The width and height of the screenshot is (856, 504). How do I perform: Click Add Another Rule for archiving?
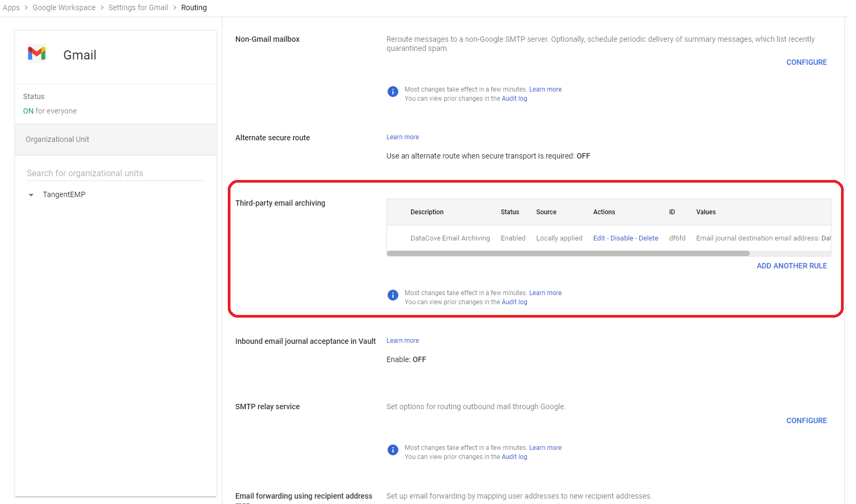(x=791, y=266)
